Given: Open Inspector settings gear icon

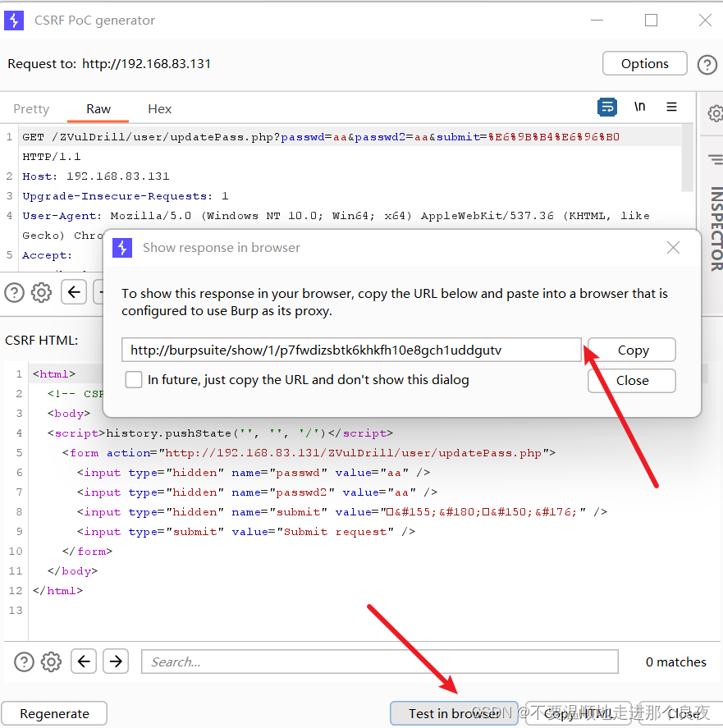Looking at the screenshot, I should pos(716,112).
